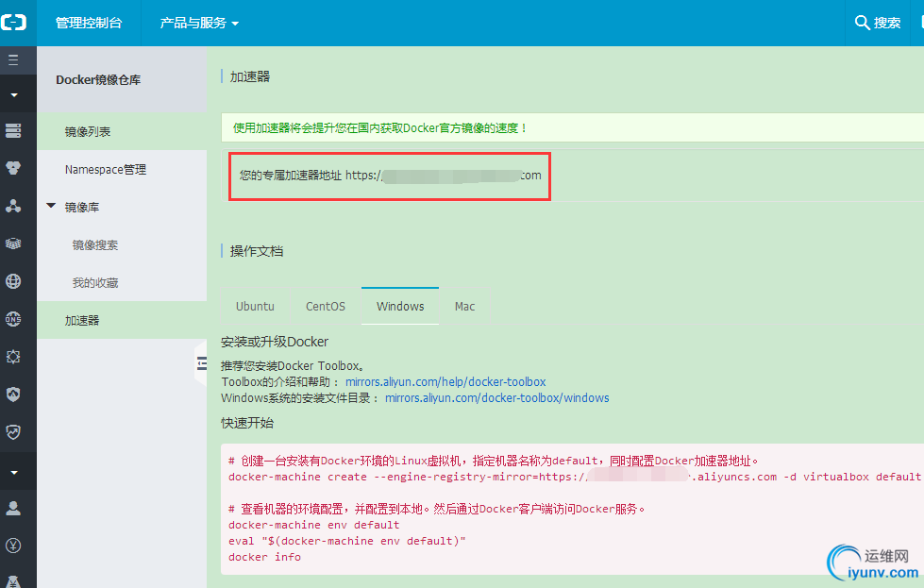
Task: Click the 您的专属加速器地址 URL text
Action: (390, 175)
